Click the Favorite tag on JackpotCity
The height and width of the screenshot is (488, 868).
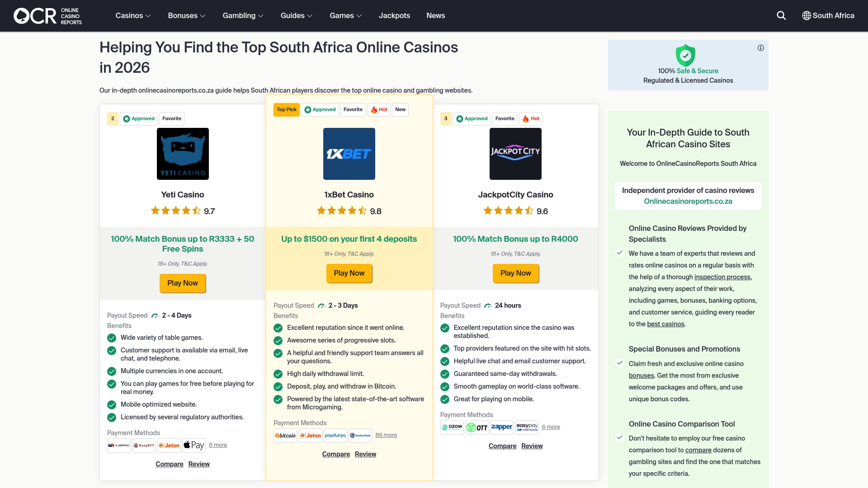click(x=505, y=119)
